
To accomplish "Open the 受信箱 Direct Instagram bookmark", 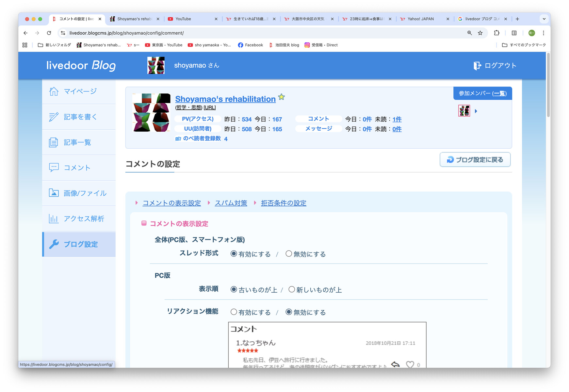I will coord(321,45).
